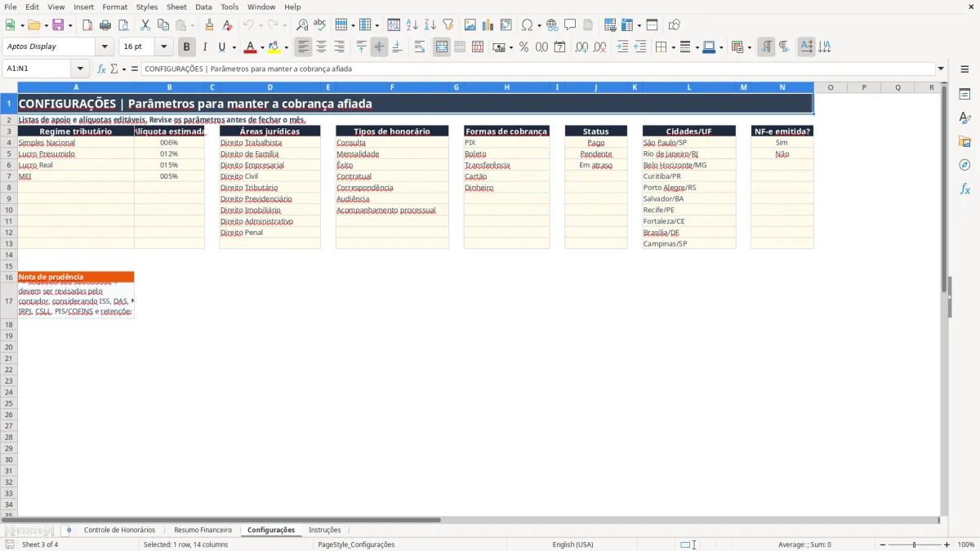Click the Insert Comment icon
Viewport: 980px width, 551px height.
coord(570,25)
